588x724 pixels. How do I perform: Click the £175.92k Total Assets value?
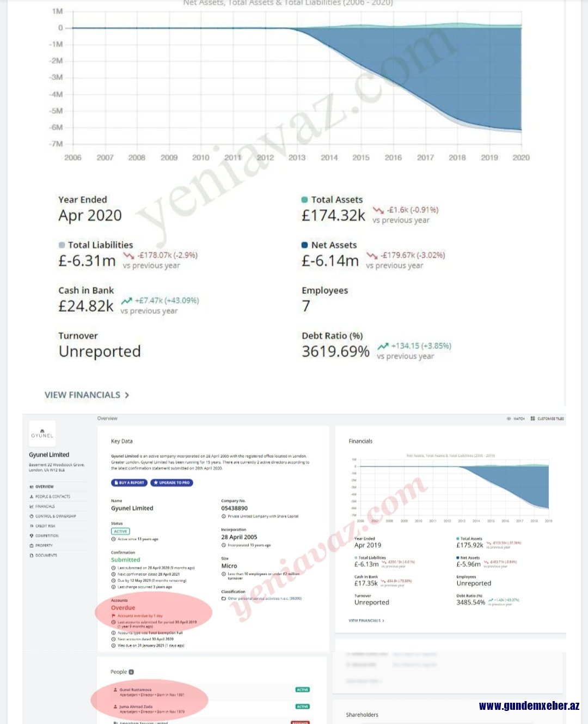point(470,545)
